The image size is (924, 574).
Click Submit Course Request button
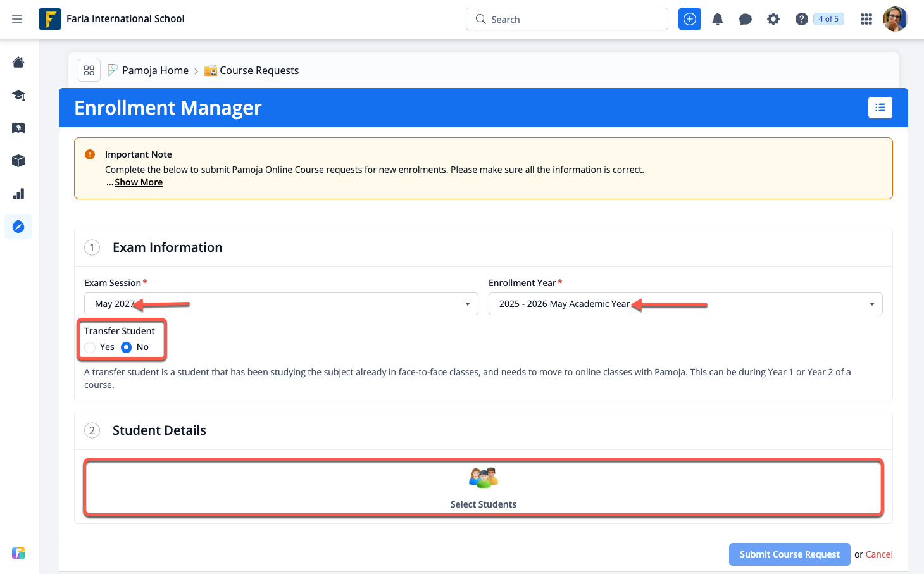coord(789,554)
